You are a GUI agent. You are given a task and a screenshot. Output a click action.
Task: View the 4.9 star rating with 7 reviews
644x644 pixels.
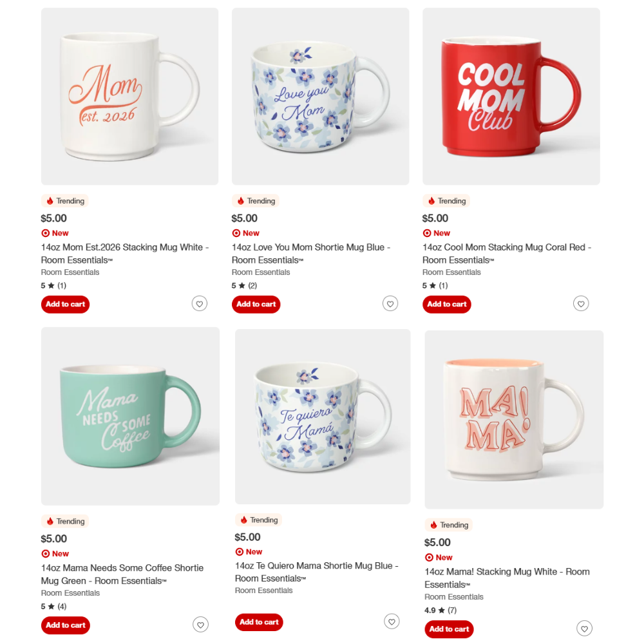pyautogui.click(x=442, y=609)
